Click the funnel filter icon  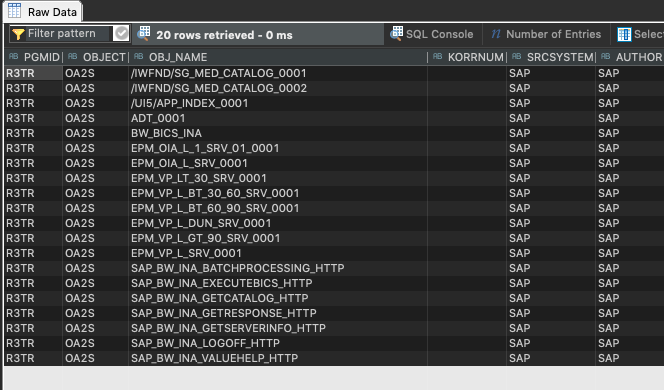18,34
